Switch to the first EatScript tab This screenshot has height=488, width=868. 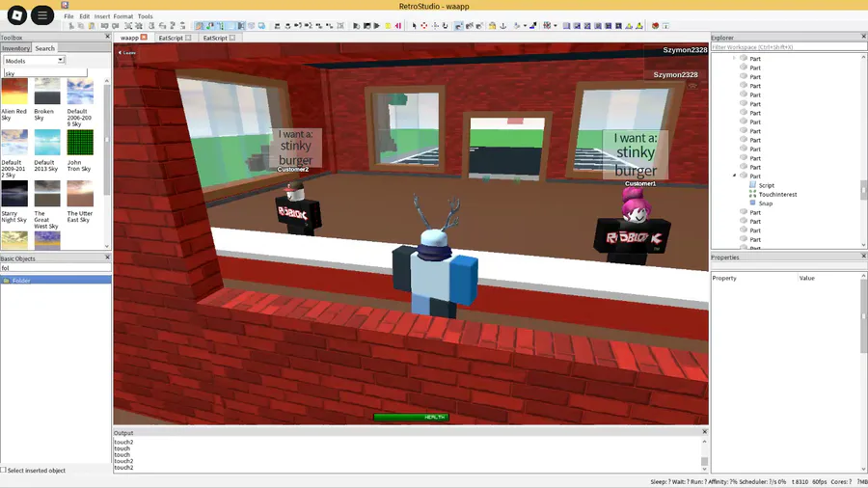pyautogui.click(x=171, y=38)
